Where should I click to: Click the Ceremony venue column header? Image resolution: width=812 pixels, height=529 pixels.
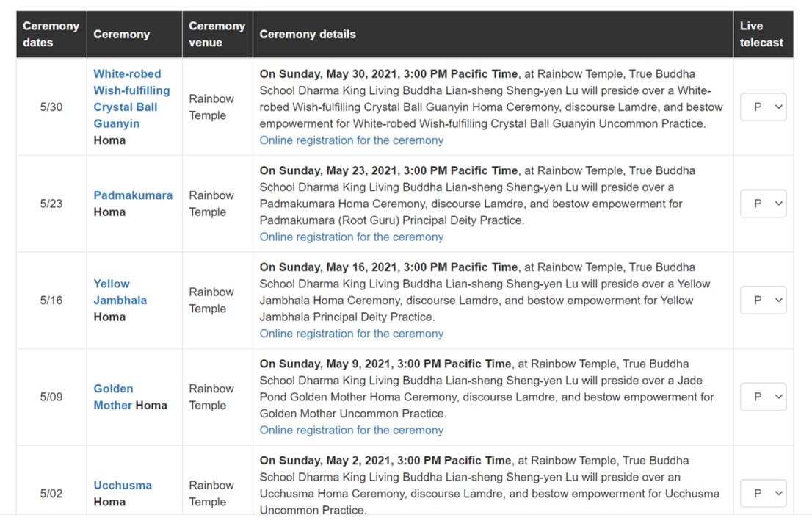pos(217,34)
